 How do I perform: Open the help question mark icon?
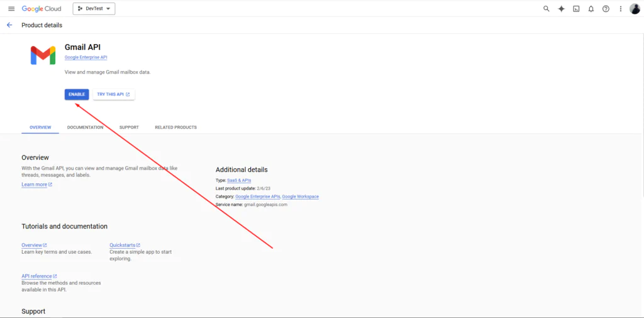pos(606,9)
